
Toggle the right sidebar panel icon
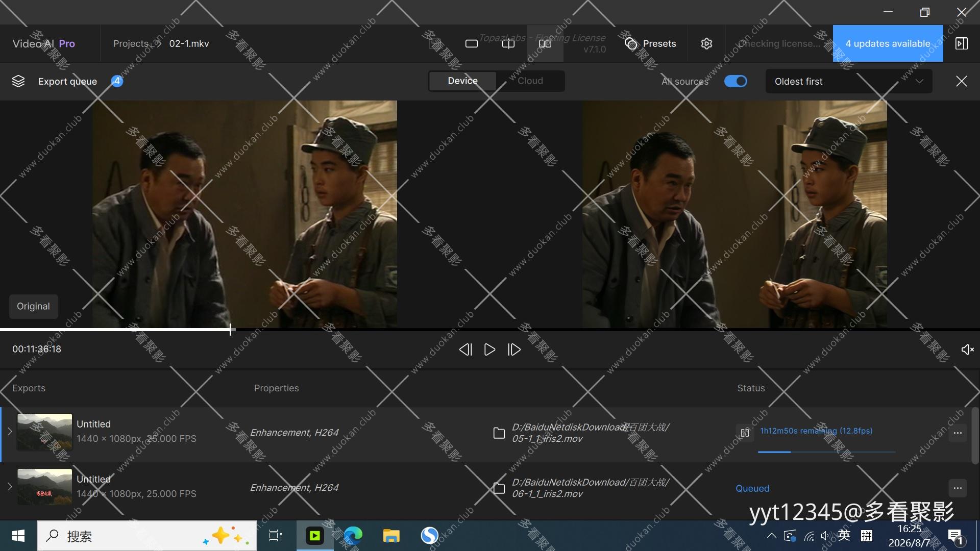click(962, 43)
